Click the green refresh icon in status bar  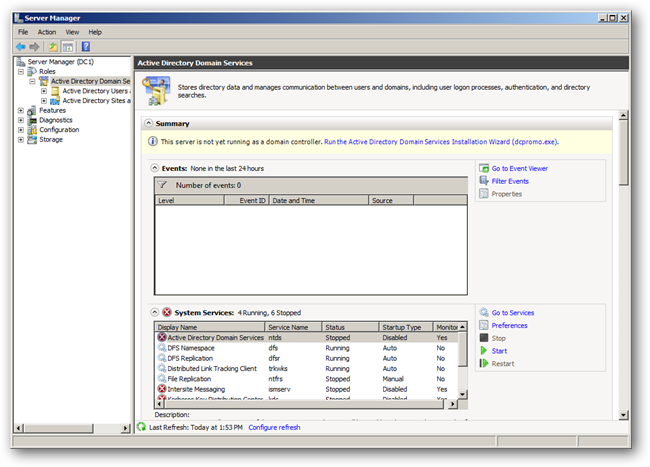(x=141, y=427)
